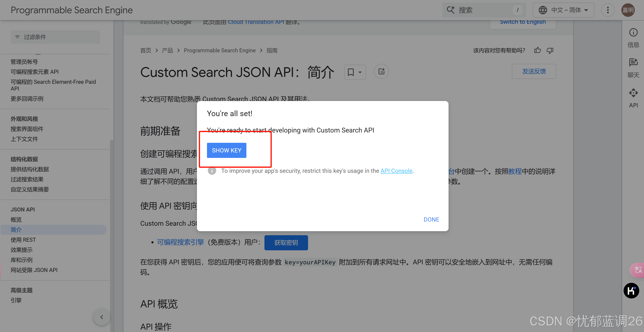Open the API Console link

click(396, 171)
